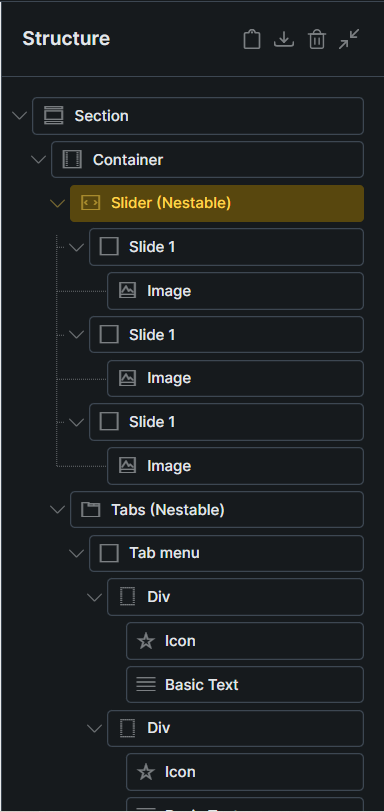The width and height of the screenshot is (384, 812).
Task: Collapse the first Slide 1 chevron
Action: tap(77, 247)
